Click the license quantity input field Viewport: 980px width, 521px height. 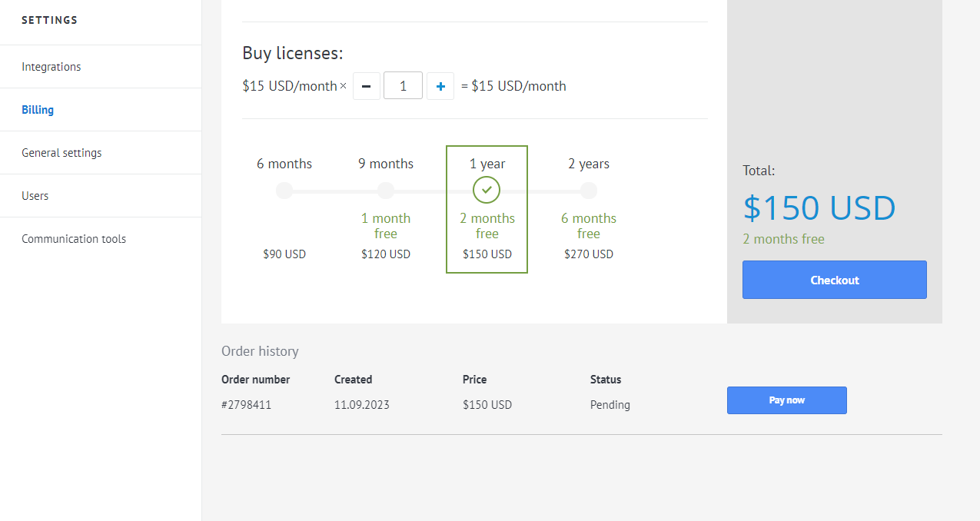coord(403,86)
